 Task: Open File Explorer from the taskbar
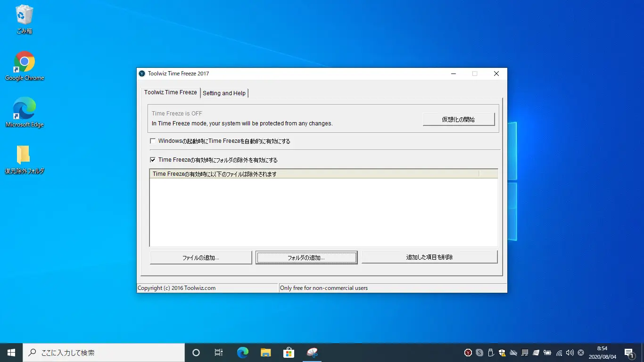tap(266, 353)
